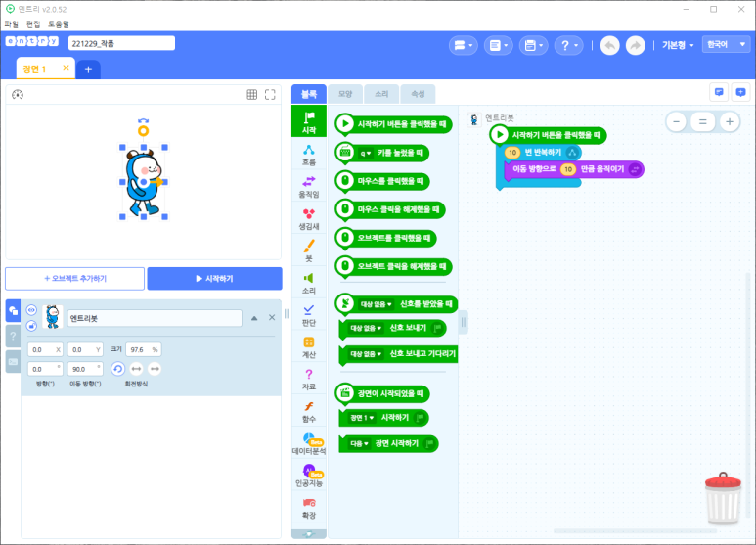Open the comment view button
Screen dimensions: 756x545
point(719,92)
